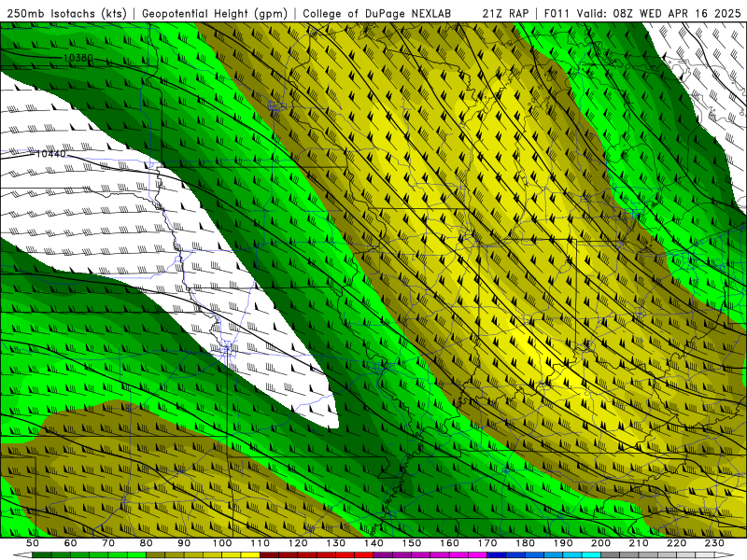
Task: Click the "F011" forecast hour text
Action: coord(557,13)
